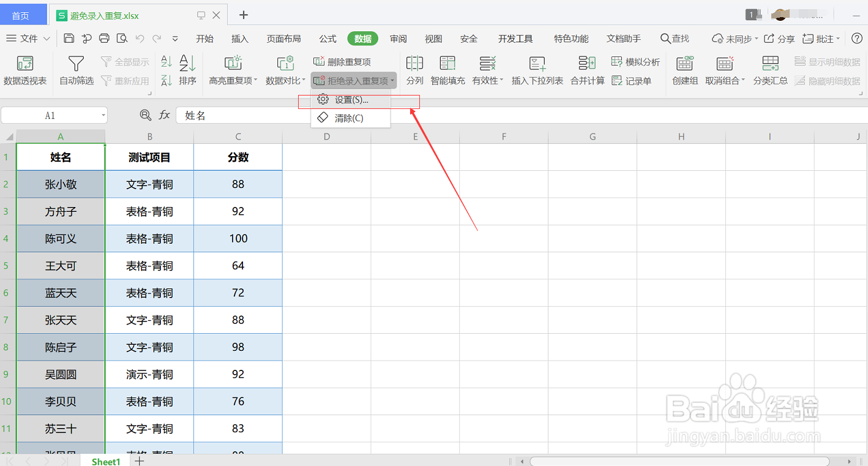The width and height of the screenshot is (868, 466).
Task: Open the 文件 menu dropdown
Action: (28, 39)
